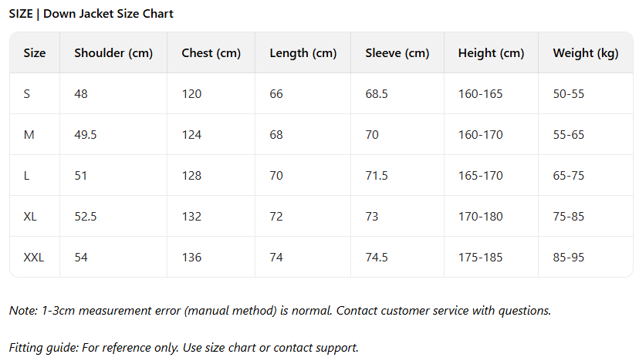The image size is (639, 364).
Task: Click the XXL size row label
Action: pyautogui.click(x=34, y=257)
